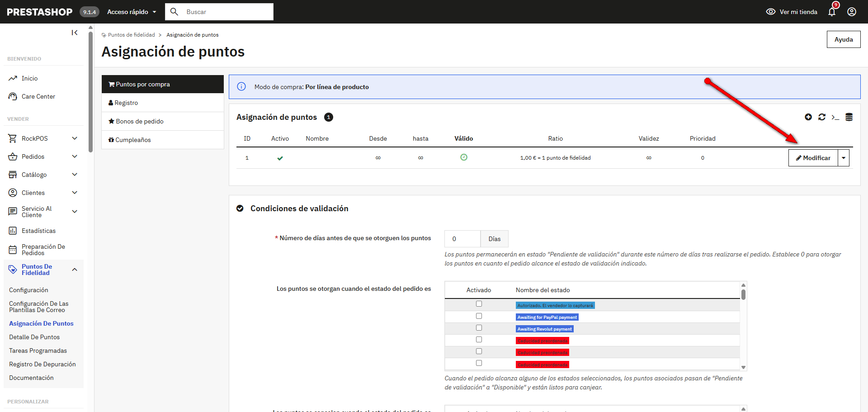868x412 pixels.
Task: Click the Estadísticas chart icon
Action: click(13, 231)
